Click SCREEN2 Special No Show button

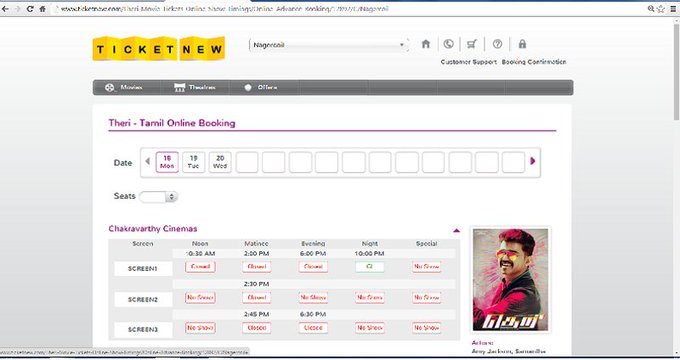427,298
